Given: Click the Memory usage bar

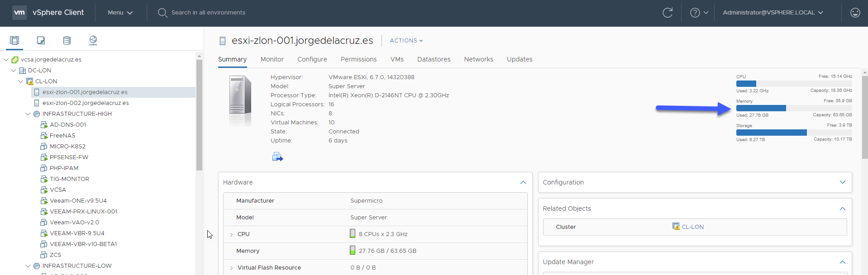Looking at the screenshot, I should 794,108.
